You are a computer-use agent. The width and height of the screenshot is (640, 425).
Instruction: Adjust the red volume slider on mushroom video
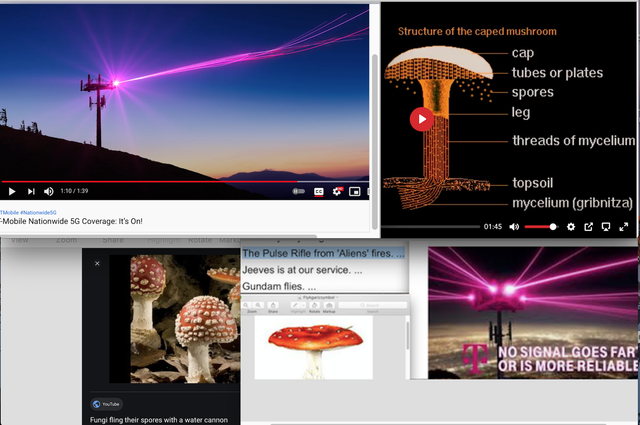[541, 227]
